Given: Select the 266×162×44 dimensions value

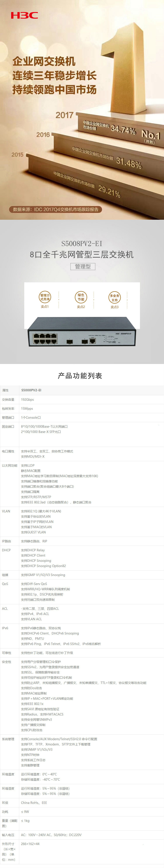Looking at the screenshot, I should click(30, 844).
